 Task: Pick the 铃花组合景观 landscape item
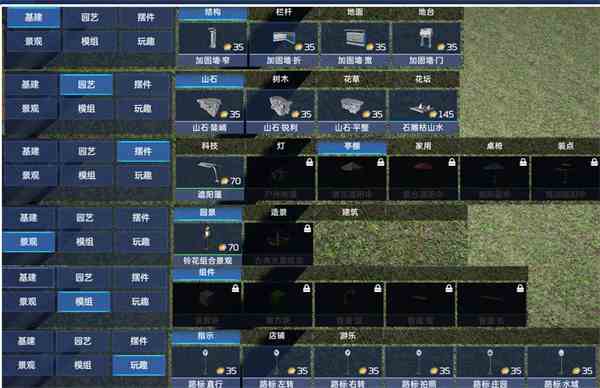tap(208, 245)
